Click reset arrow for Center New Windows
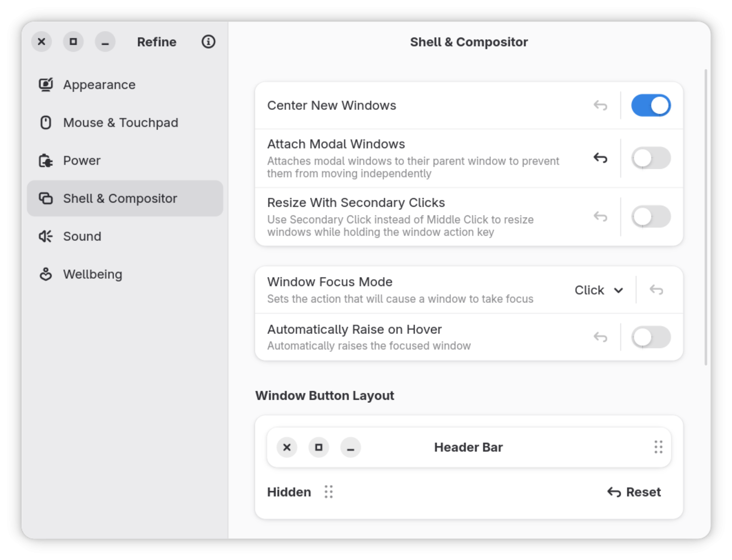Viewport: 732px width, 560px height. click(600, 106)
